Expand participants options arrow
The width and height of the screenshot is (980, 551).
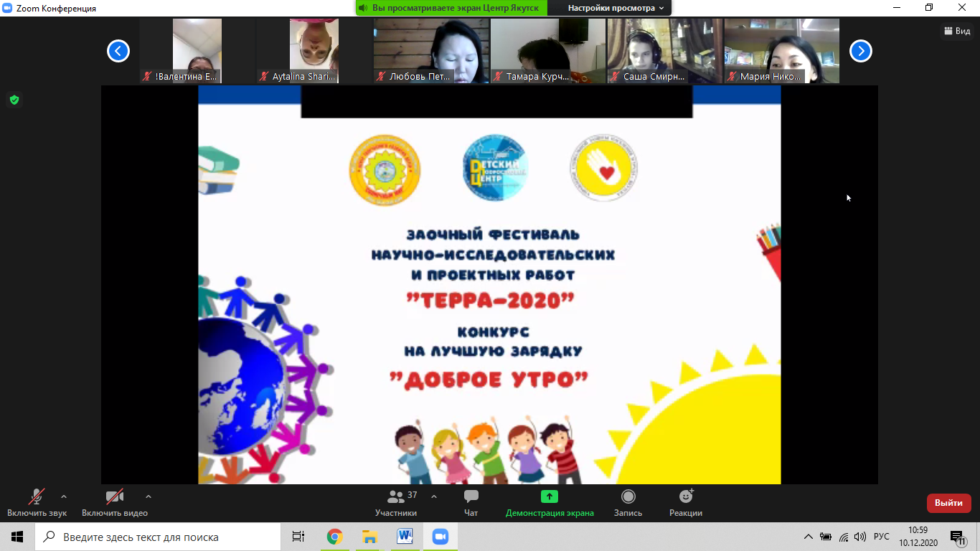(434, 496)
